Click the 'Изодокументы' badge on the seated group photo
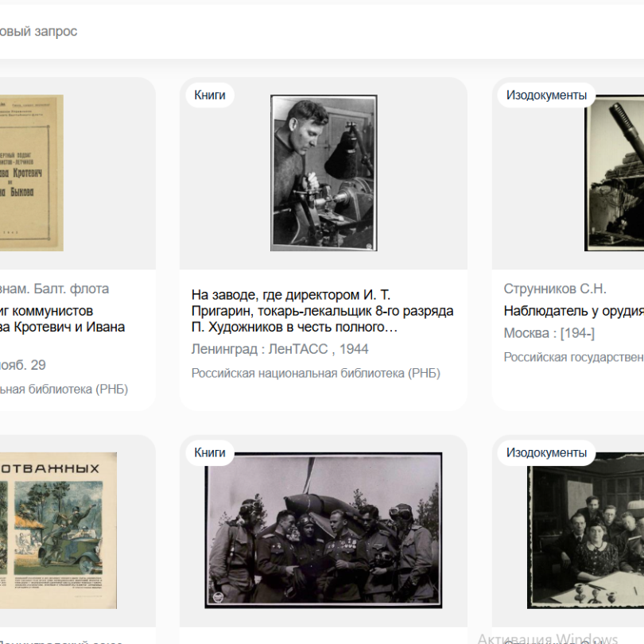 pos(546,452)
